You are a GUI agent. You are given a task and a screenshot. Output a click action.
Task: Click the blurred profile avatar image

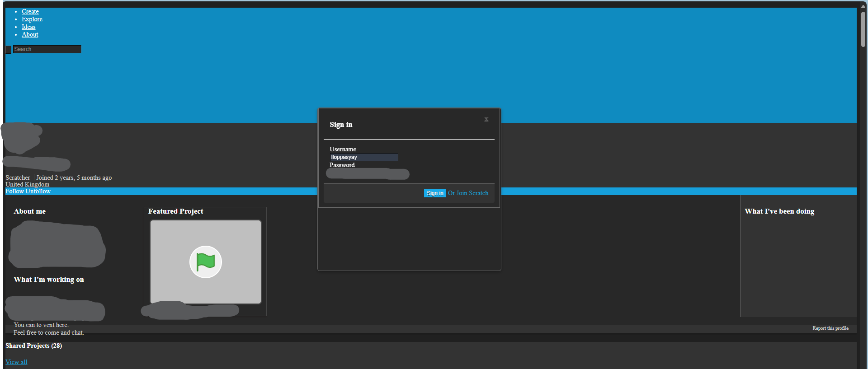point(22,137)
